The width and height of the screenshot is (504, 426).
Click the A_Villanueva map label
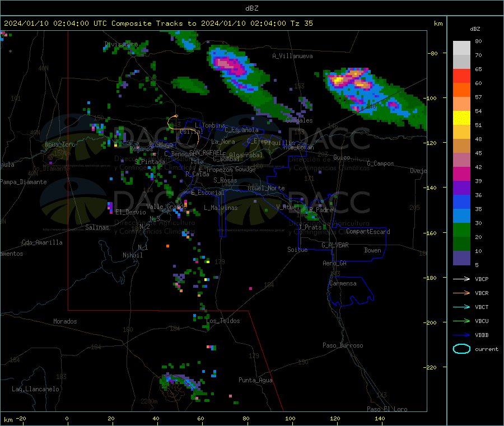pyautogui.click(x=292, y=56)
